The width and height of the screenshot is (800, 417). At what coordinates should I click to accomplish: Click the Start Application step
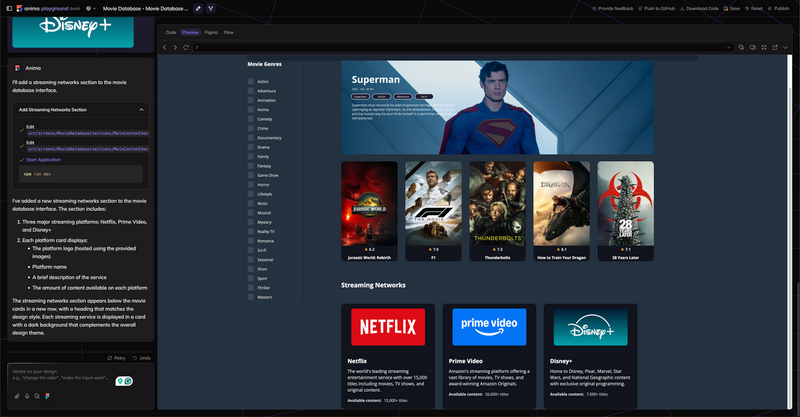click(43, 160)
